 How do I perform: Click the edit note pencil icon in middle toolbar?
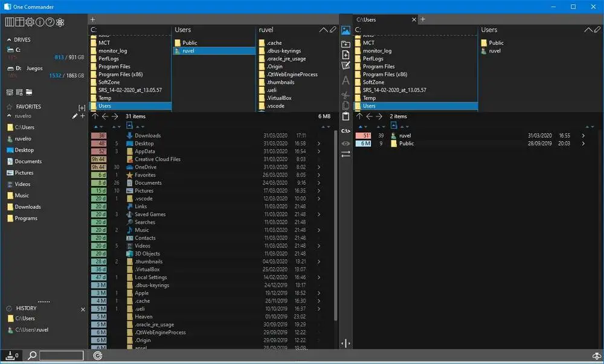pyautogui.click(x=345, y=66)
